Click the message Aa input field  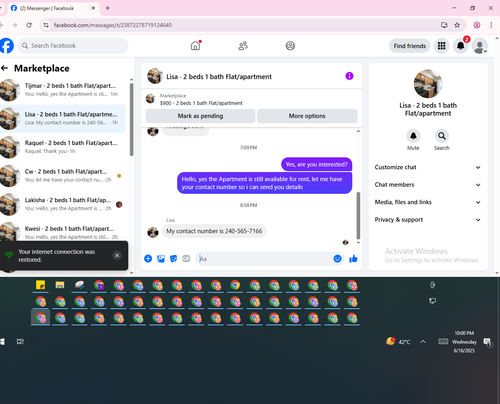tap(265, 259)
